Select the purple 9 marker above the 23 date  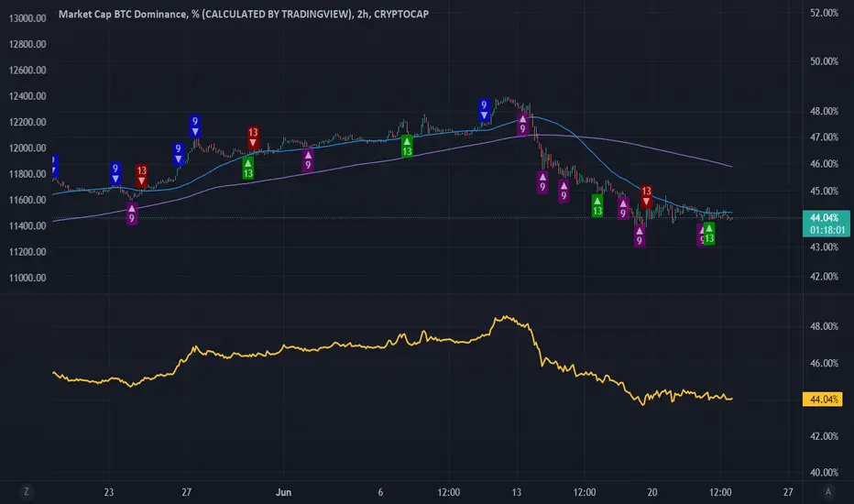point(132,214)
